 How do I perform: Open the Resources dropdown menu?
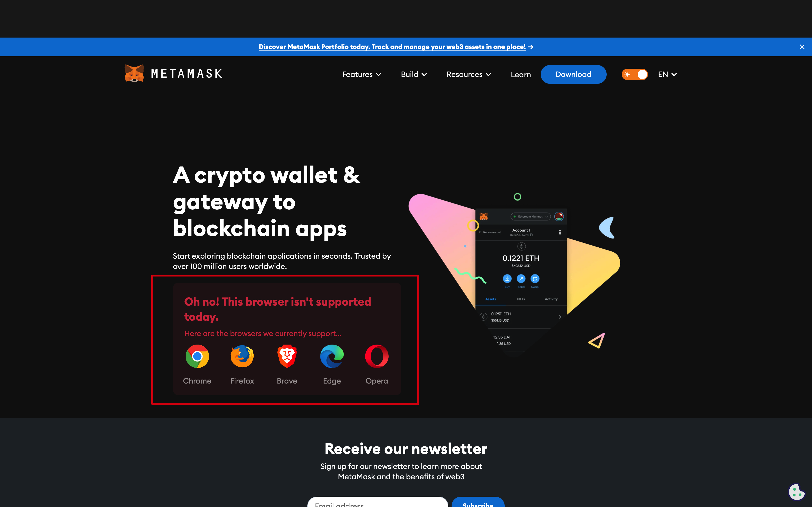[x=469, y=74]
